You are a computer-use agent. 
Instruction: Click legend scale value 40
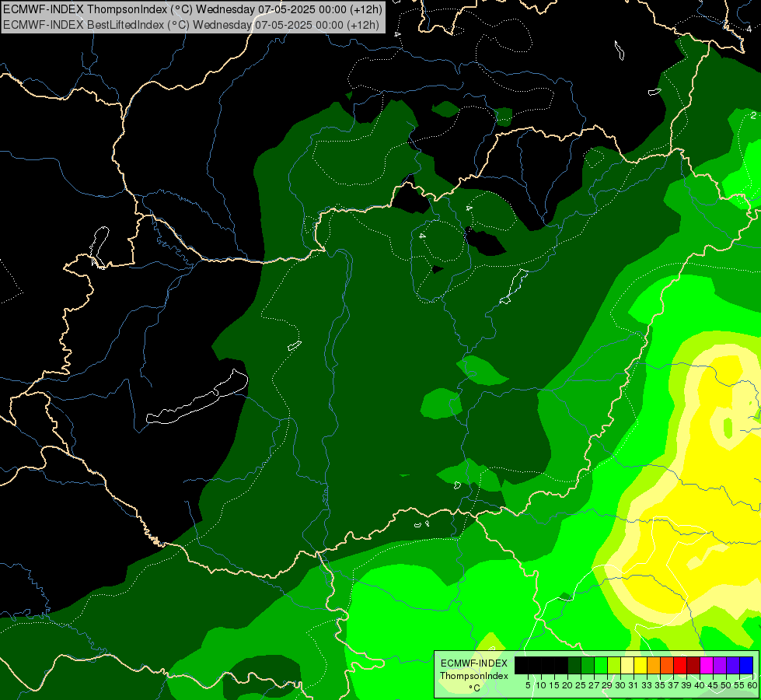pos(700,685)
